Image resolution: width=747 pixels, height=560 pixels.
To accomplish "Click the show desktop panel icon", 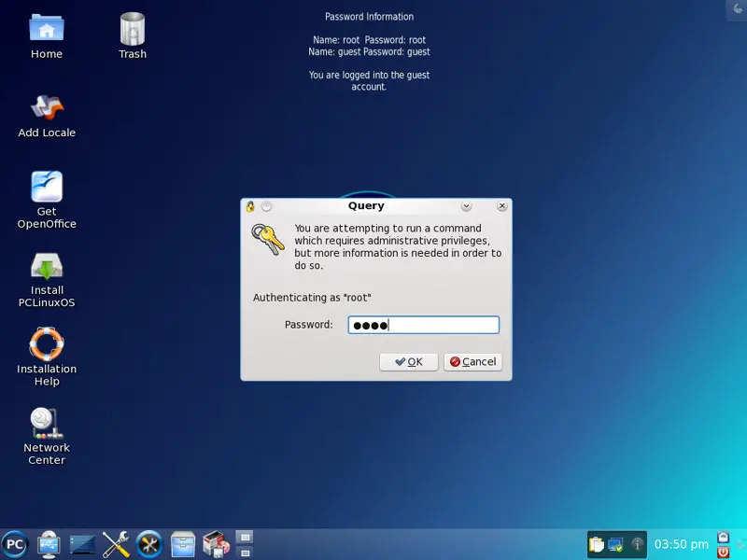I will click(x=82, y=544).
